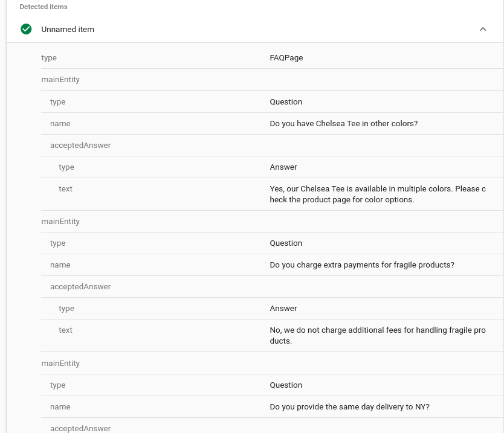Click the second mainEntity row
This screenshot has height=433, width=504.
coord(60,221)
